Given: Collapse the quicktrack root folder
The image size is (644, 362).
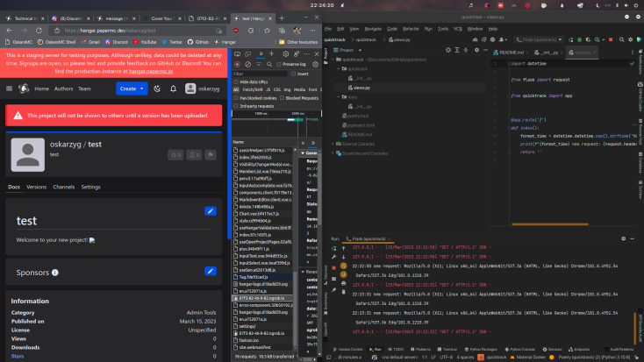Looking at the screenshot, I should (333, 60).
